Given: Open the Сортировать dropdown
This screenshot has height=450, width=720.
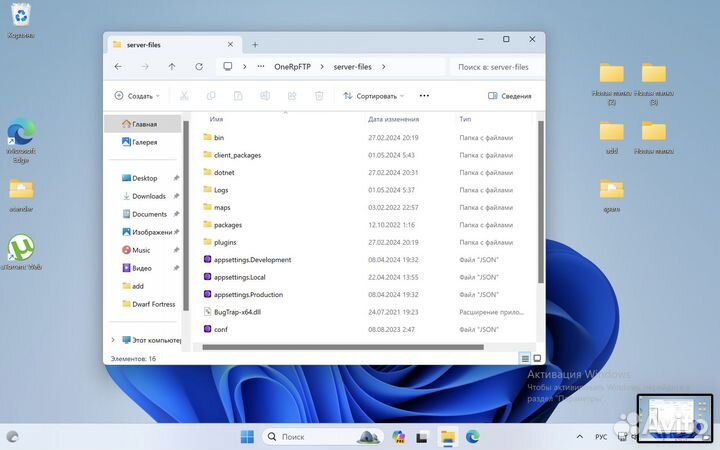Looking at the screenshot, I should pos(373,96).
